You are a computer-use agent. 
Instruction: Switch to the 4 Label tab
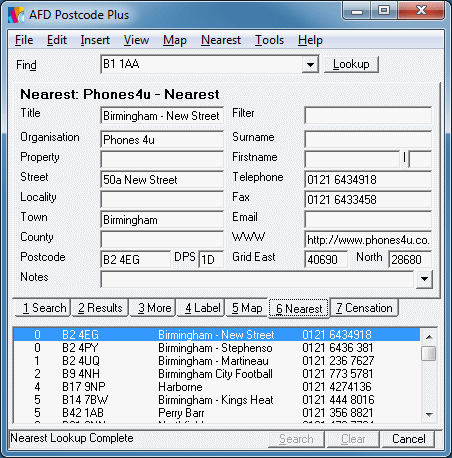[x=202, y=308]
